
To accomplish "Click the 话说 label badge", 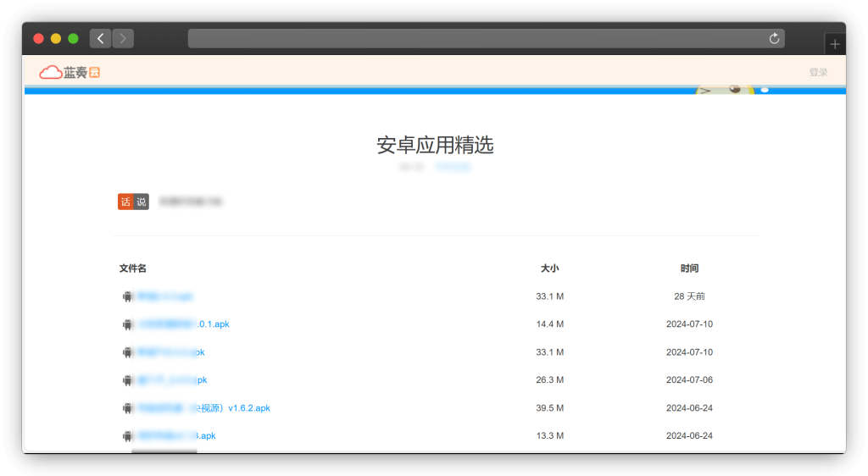I will coord(133,202).
